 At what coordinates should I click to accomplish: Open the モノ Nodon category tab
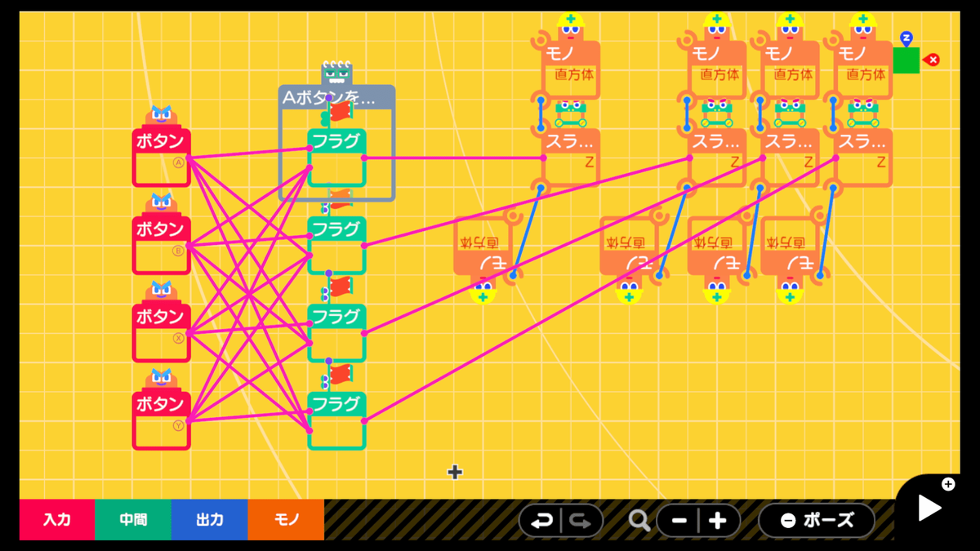click(286, 519)
